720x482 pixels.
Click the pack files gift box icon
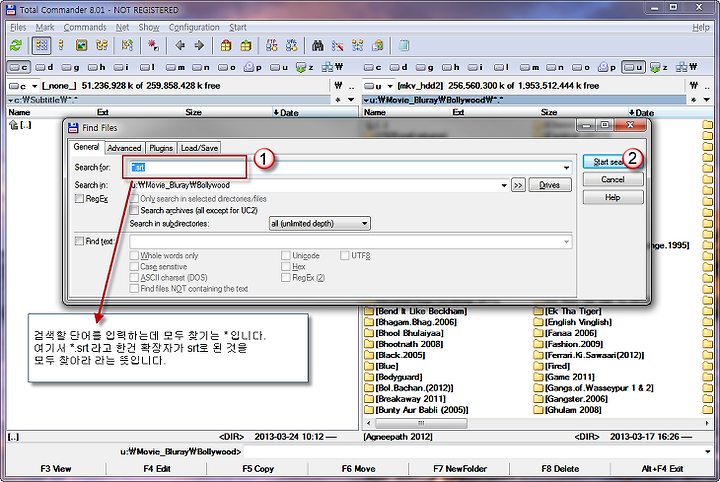(226, 45)
